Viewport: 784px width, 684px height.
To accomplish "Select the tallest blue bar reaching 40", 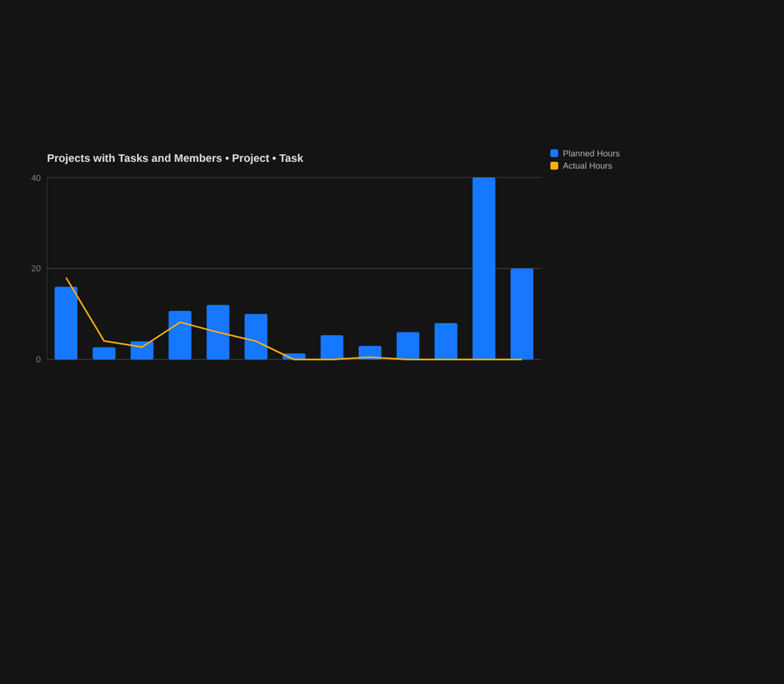I will click(483, 268).
